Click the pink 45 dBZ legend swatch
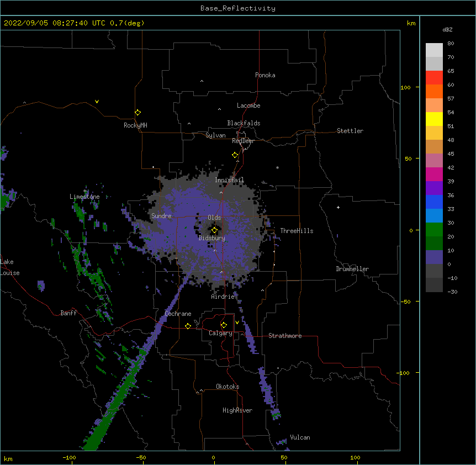476x465 pixels. [x=434, y=161]
